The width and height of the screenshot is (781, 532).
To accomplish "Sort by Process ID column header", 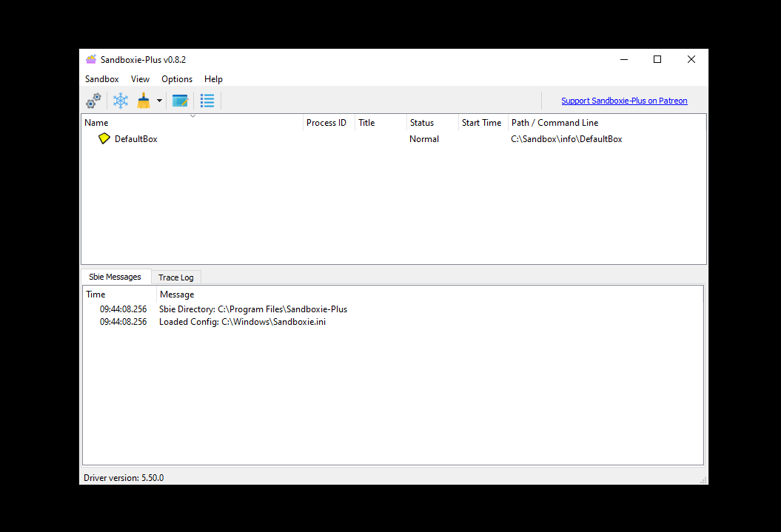I will point(329,122).
